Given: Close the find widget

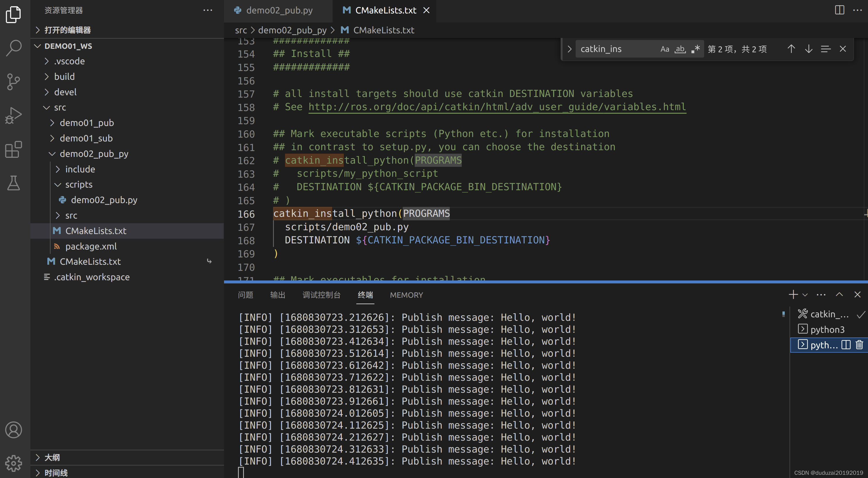Looking at the screenshot, I should (843, 49).
